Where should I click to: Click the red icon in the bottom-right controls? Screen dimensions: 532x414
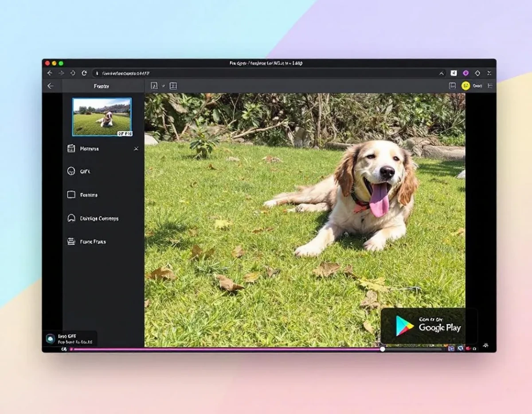[468, 349]
